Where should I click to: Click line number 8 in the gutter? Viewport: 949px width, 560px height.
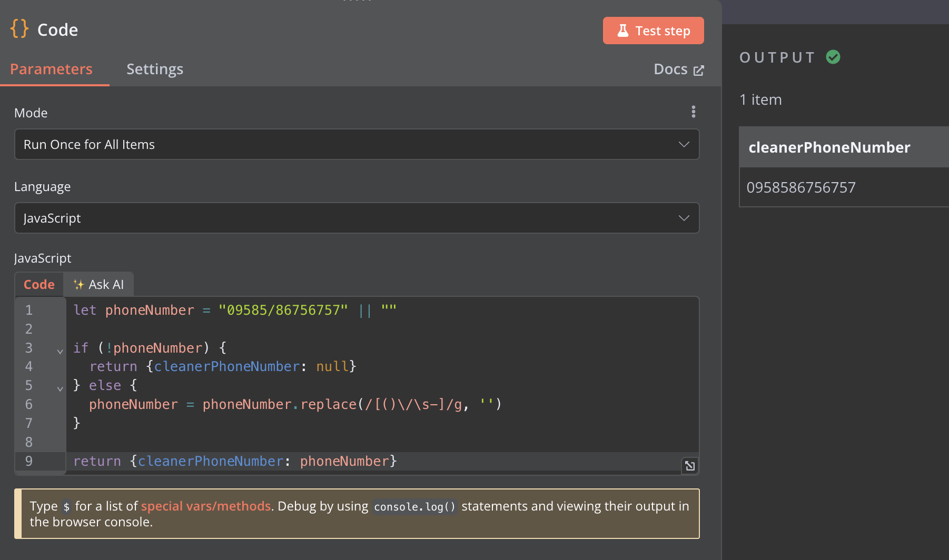(29, 442)
